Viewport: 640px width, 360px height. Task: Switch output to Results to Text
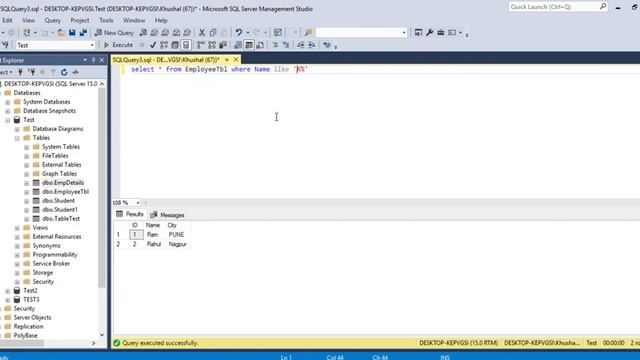tap(238, 45)
